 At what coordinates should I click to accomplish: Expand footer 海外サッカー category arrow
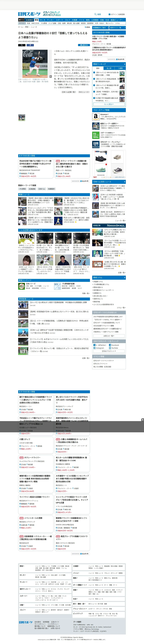coord(25,589)
